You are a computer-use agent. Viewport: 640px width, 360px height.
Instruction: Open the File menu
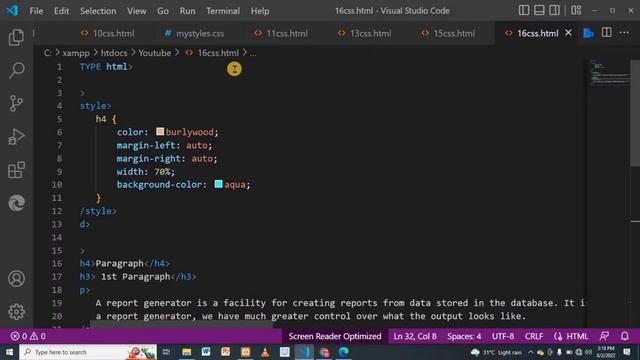[36, 11]
